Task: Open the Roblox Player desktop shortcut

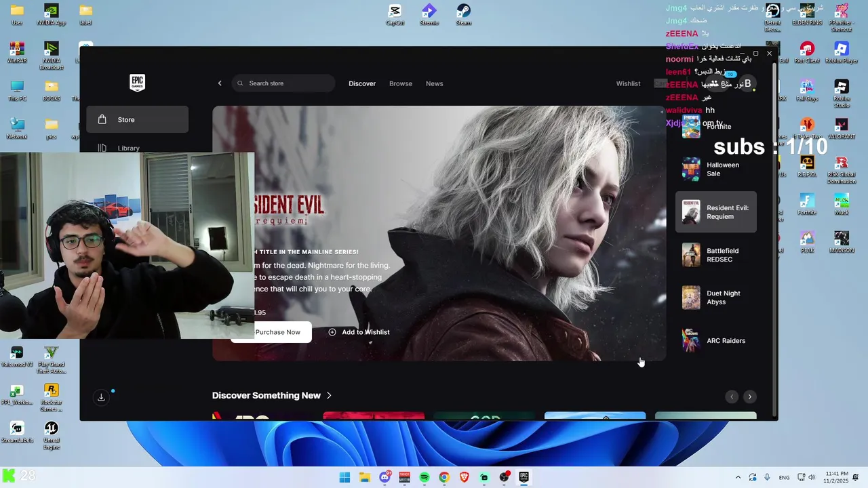Action: [x=842, y=53]
